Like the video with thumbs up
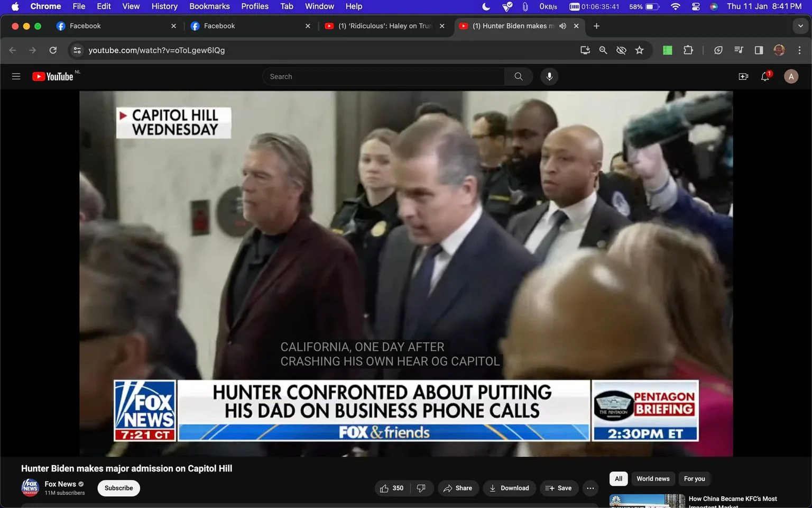 pyautogui.click(x=392, y=488)
